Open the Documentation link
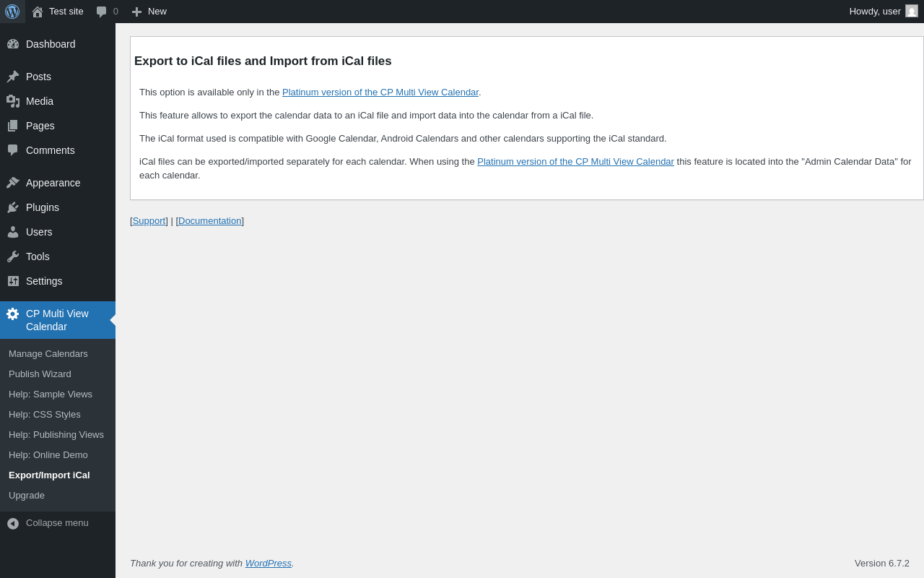Screen dimensions: 924x578 point(210,221)
